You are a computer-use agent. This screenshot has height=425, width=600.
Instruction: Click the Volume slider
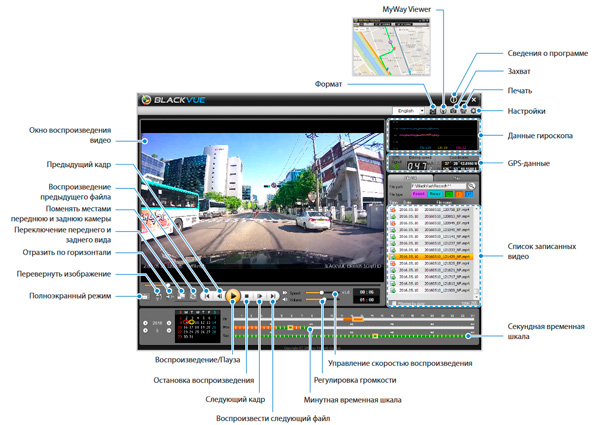point(321,301)
